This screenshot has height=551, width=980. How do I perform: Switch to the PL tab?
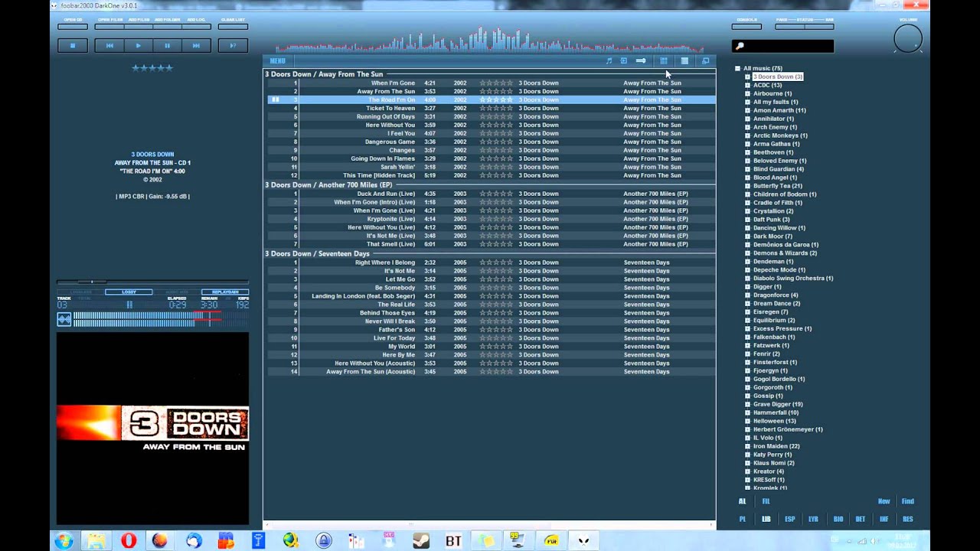pos(742,519)
